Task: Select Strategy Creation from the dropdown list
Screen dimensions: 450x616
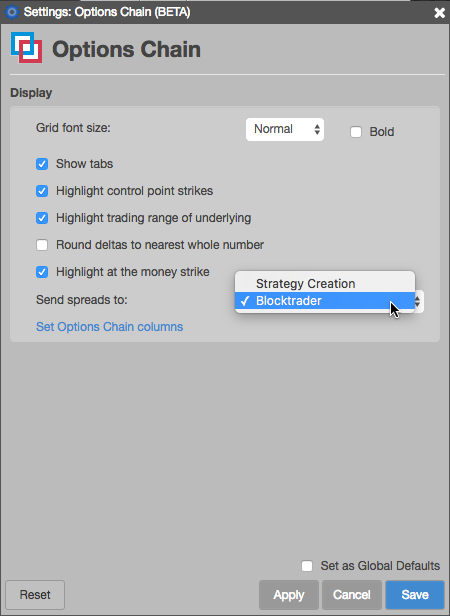Action: coord(325,283)
